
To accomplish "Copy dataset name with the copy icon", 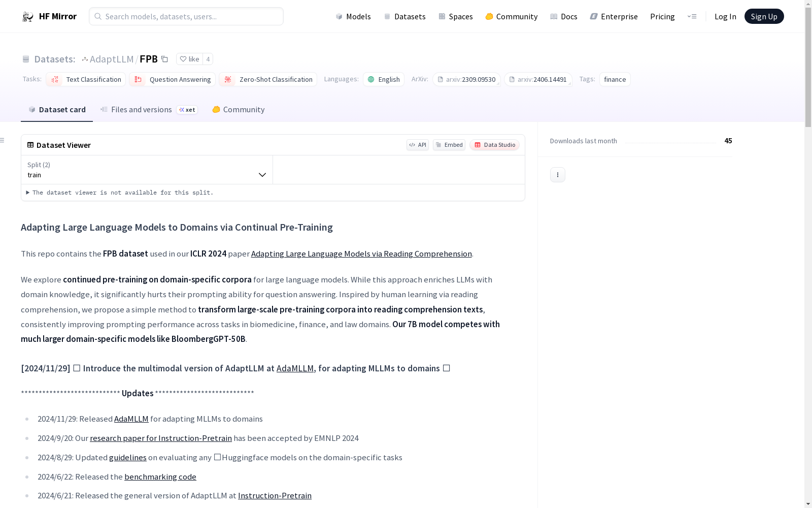I will click(164, 59).
